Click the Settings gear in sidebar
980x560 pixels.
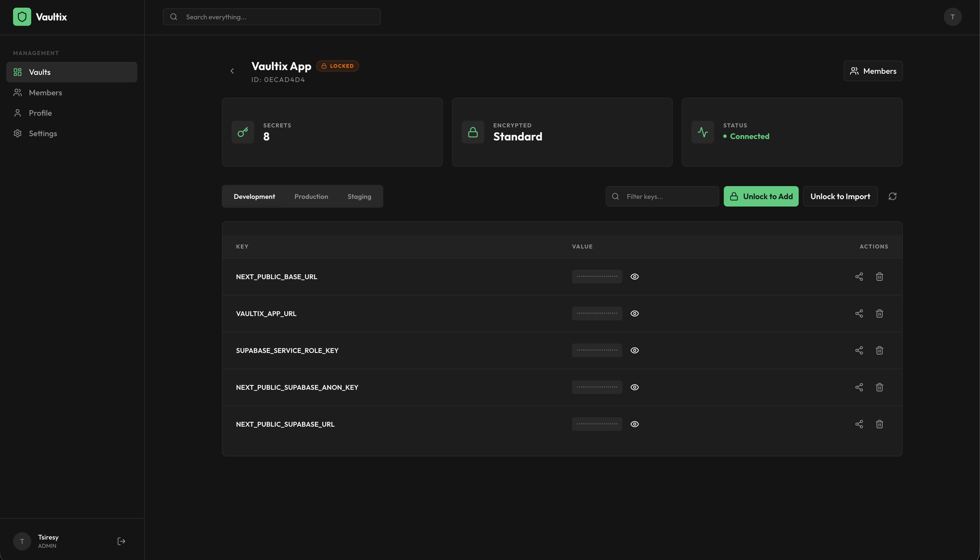coord(18,133)
